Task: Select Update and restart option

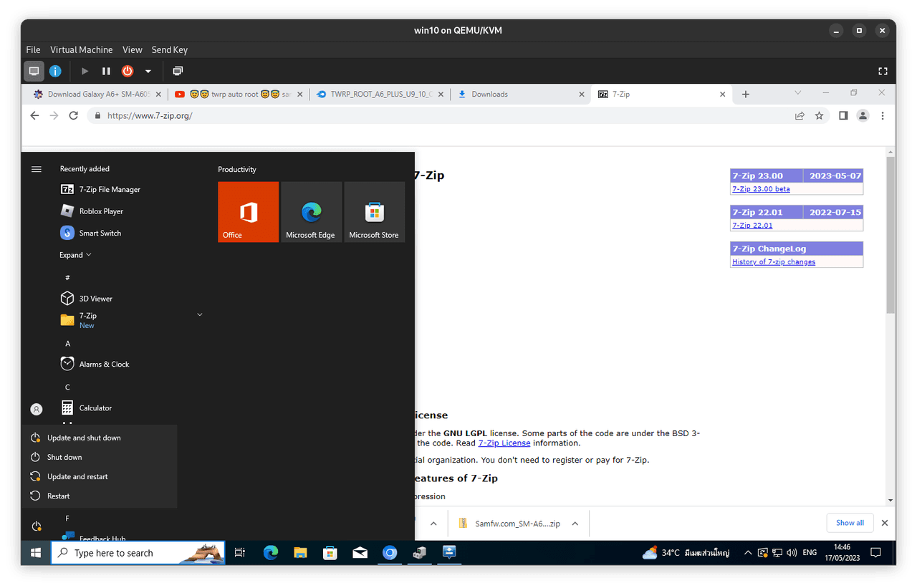Action: point(77,476)
